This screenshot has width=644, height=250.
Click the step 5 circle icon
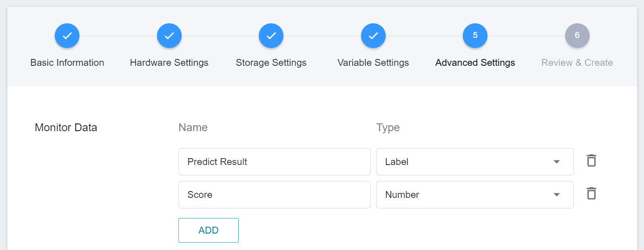tap(475, 36)
